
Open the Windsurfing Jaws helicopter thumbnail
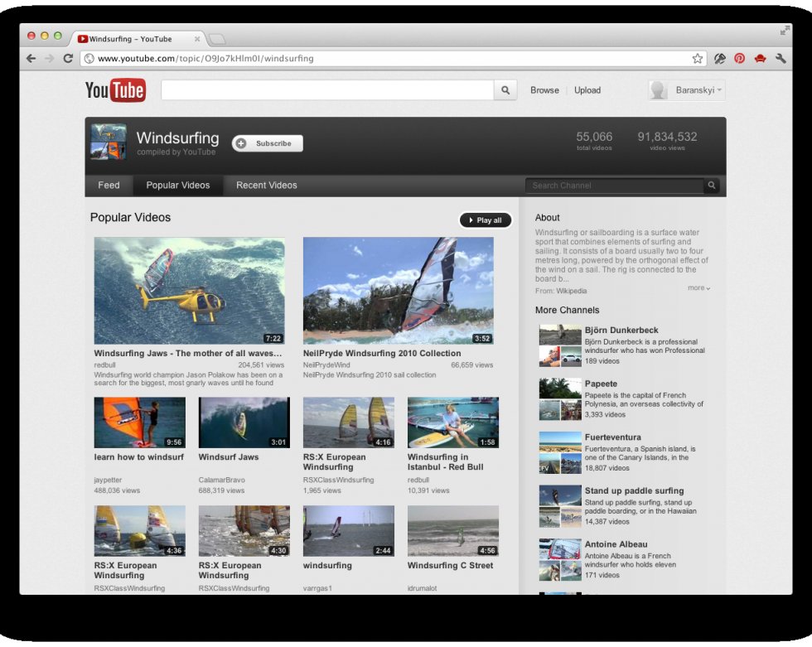pos(189,291)
